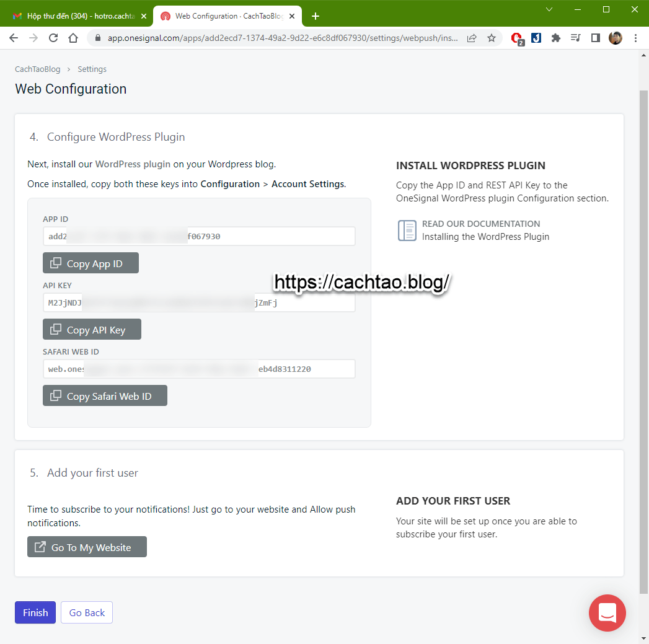
Task: Go back using browser back arrow
Action: pos(14,38)
